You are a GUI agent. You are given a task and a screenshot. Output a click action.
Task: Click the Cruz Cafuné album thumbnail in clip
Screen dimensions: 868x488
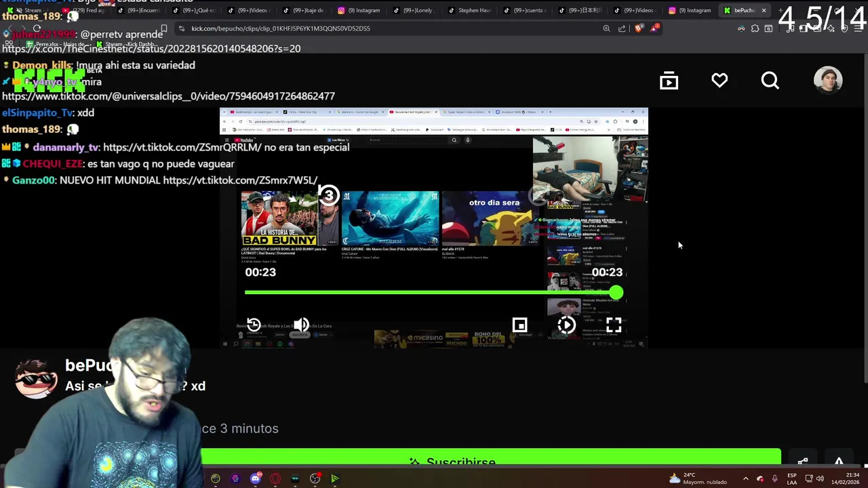click(390, 218)
